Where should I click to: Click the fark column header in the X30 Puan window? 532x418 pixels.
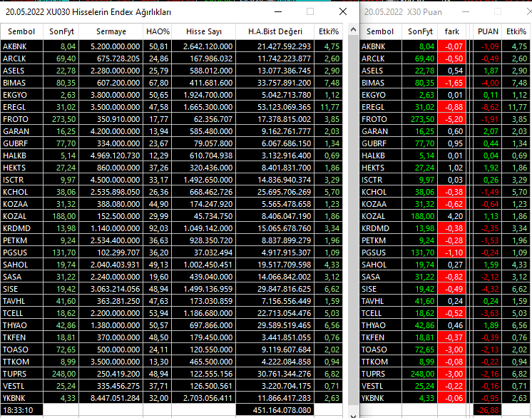pos(452,31)
